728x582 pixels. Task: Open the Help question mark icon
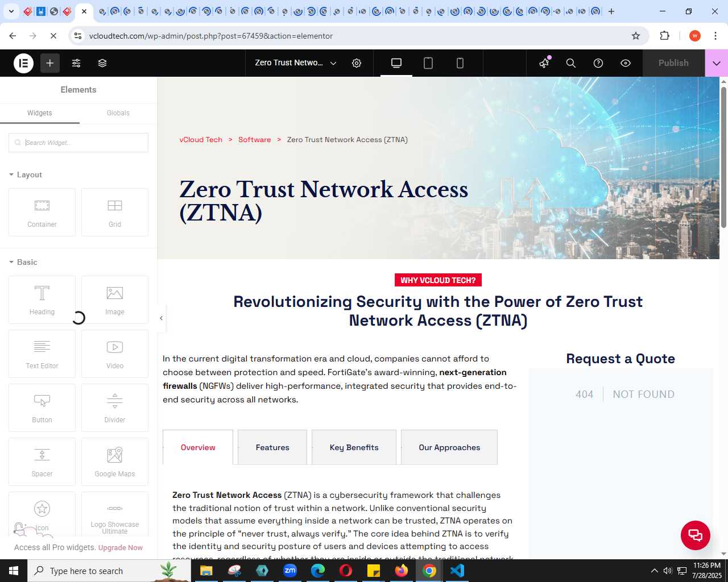(x=598, y=63)
